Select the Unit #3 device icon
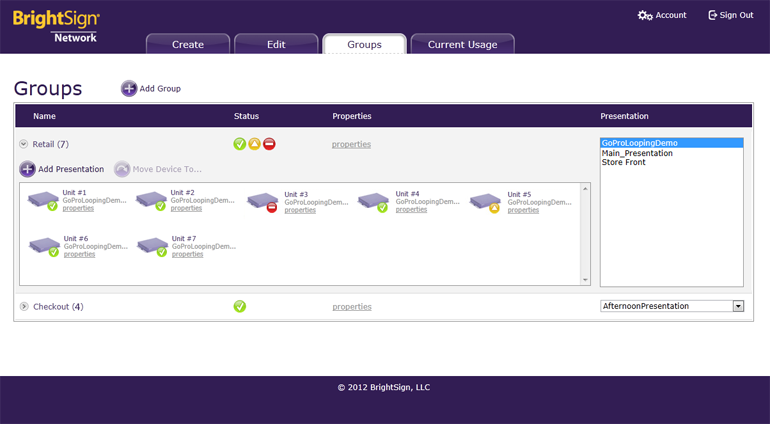 (263, 202)
